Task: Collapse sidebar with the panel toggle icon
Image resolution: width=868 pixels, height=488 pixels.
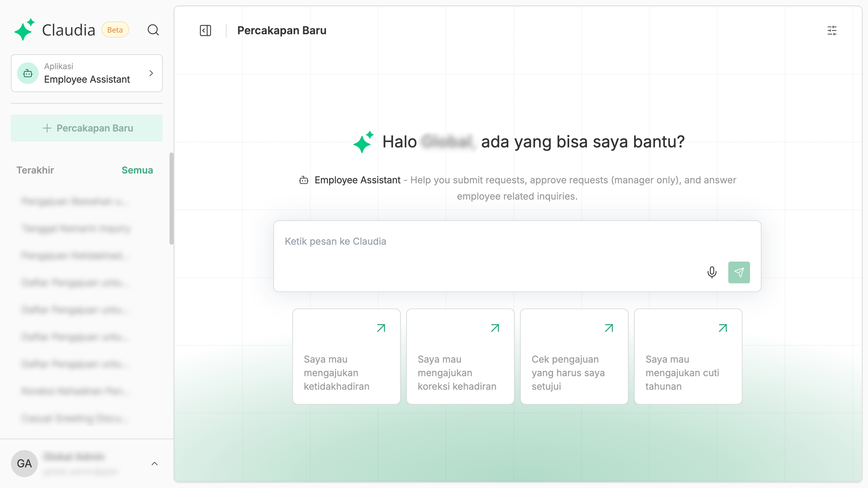Action: point(205,30)
